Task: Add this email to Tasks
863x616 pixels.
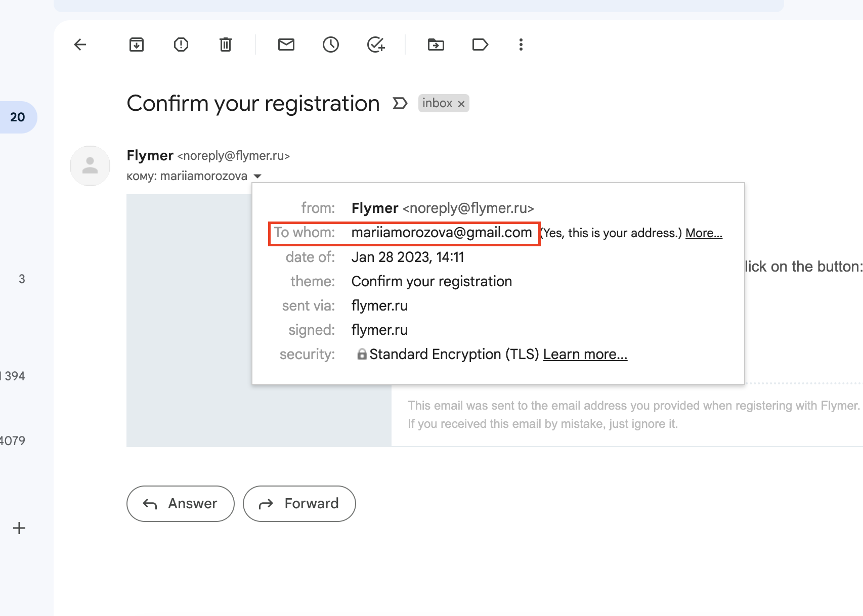Action: [x=376, y=45]
